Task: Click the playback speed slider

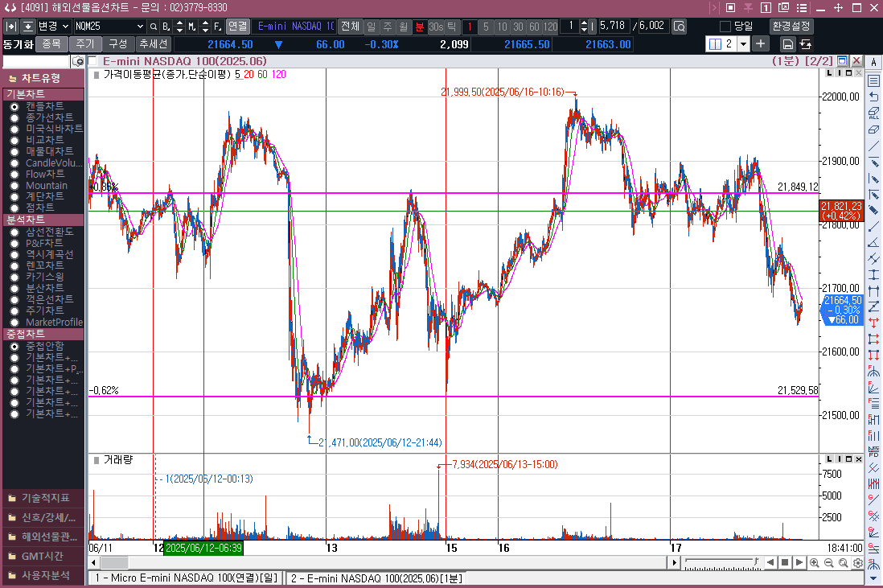Action: (x=722, y=562)
